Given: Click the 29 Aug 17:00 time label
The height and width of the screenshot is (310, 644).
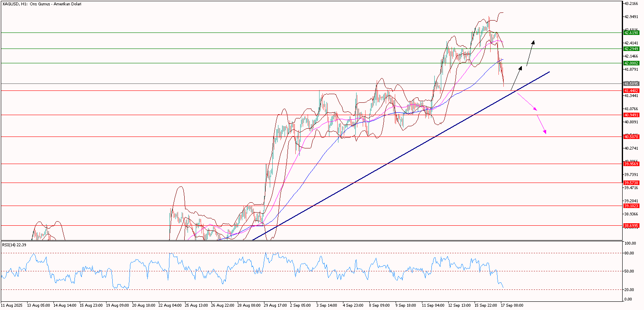Looking at the screenshot, I should (x=276, y=306).
